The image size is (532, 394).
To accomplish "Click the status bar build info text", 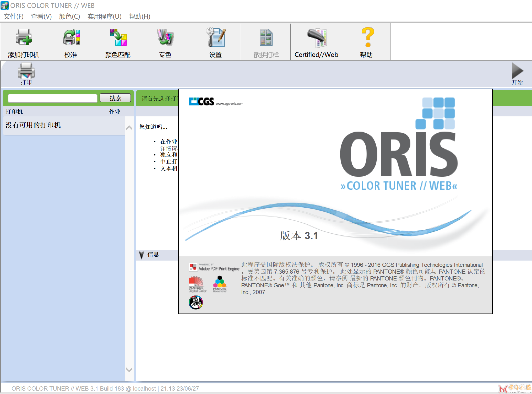I will pos(105,388).
